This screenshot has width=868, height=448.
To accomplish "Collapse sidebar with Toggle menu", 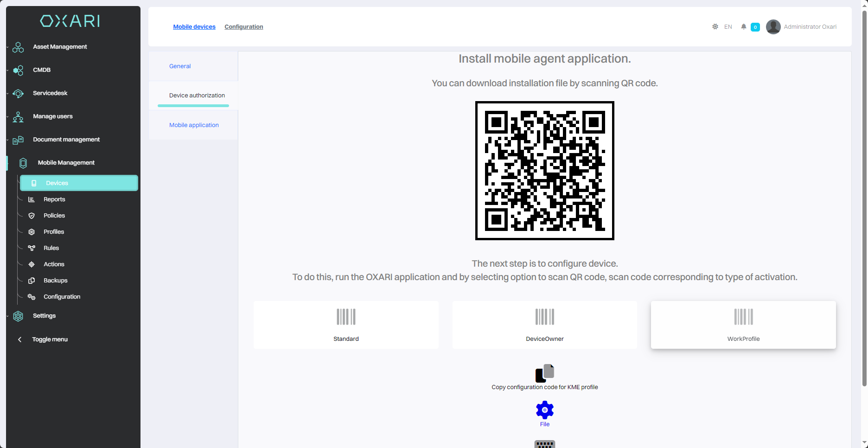I will coord(50,339).
